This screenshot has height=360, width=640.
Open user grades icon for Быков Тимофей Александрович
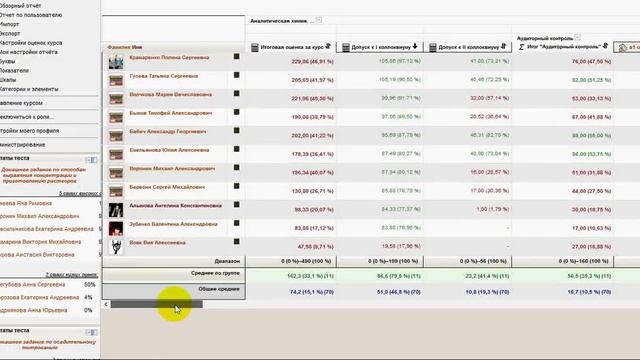point(236,112)
